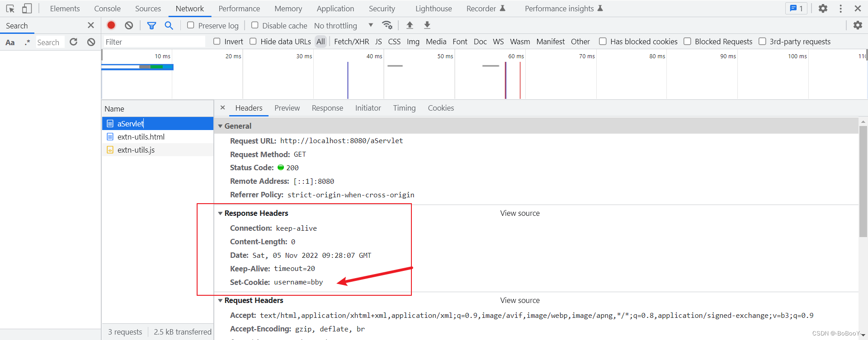Filter requests by Manifest type
This screenshot has height=340, width=868.
coord(550,42)
